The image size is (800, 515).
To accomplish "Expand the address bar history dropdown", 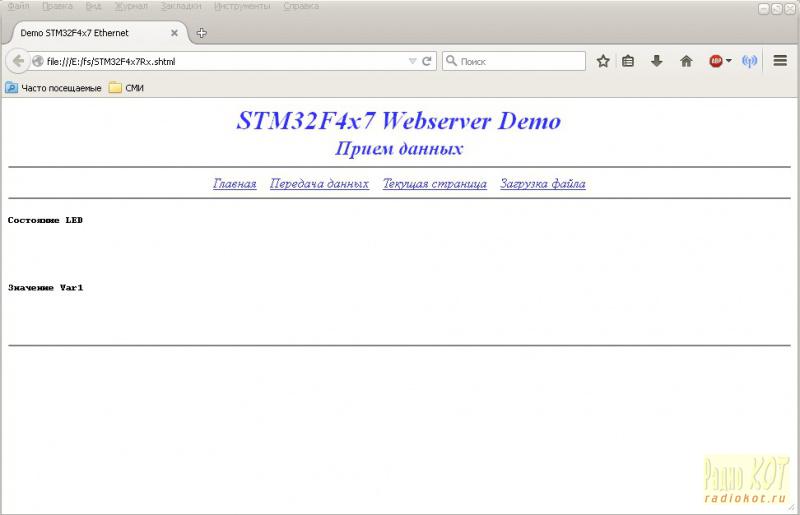I will (412, 61).
